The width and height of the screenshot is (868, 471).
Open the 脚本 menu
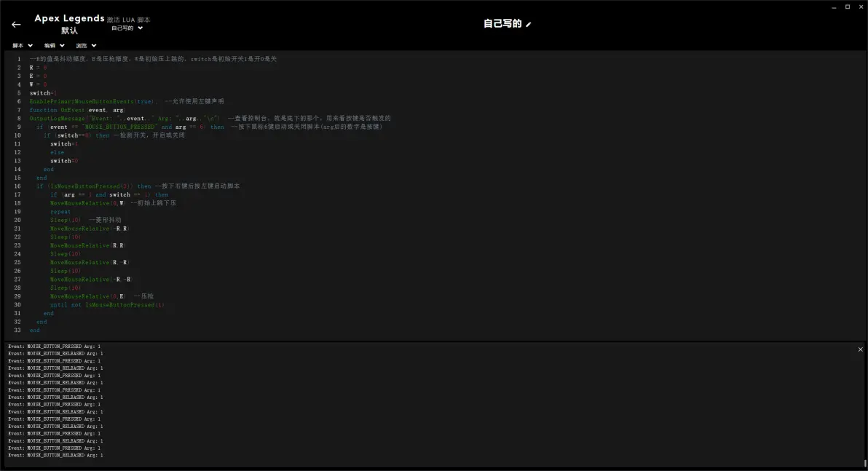[23, 45]
